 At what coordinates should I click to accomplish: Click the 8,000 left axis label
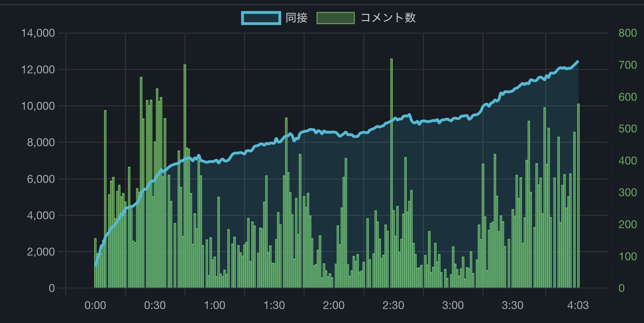point(41,142)
